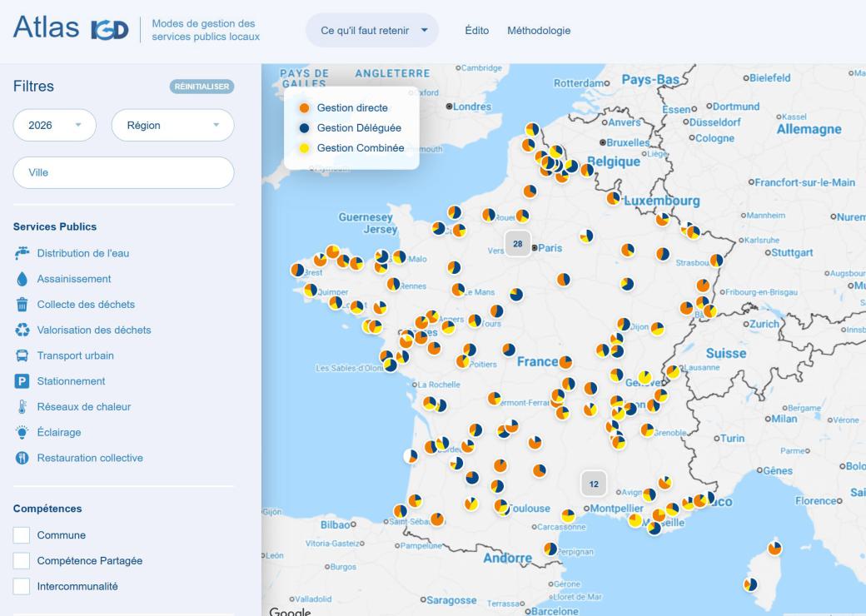Click the Réinitialiser button

202,87
